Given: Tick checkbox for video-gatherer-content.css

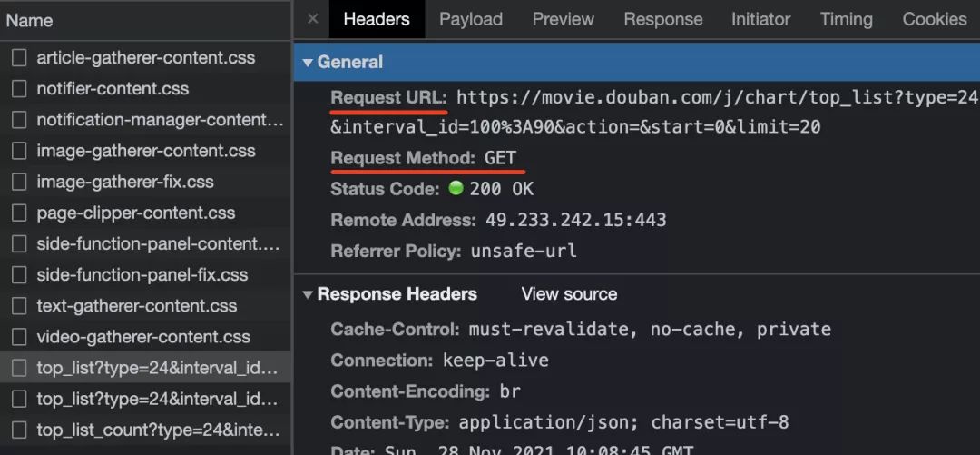Looking at the screenshot, I should (x=19, y=337).
